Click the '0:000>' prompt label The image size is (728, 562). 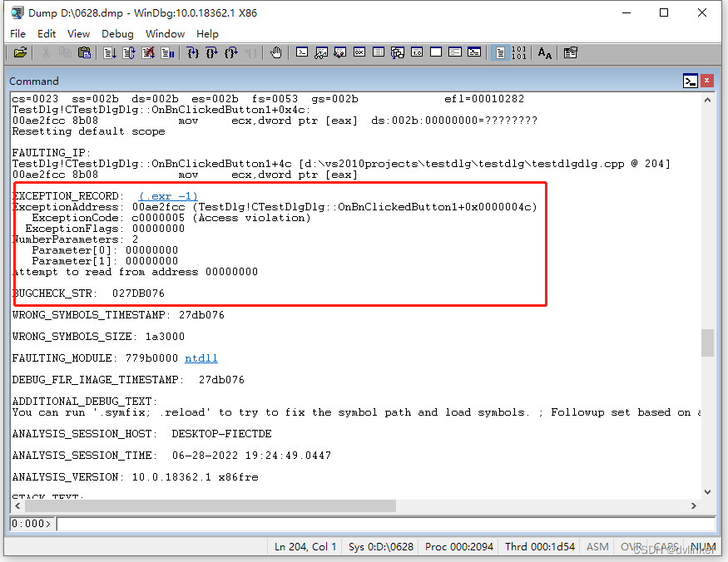click(31, 524)
